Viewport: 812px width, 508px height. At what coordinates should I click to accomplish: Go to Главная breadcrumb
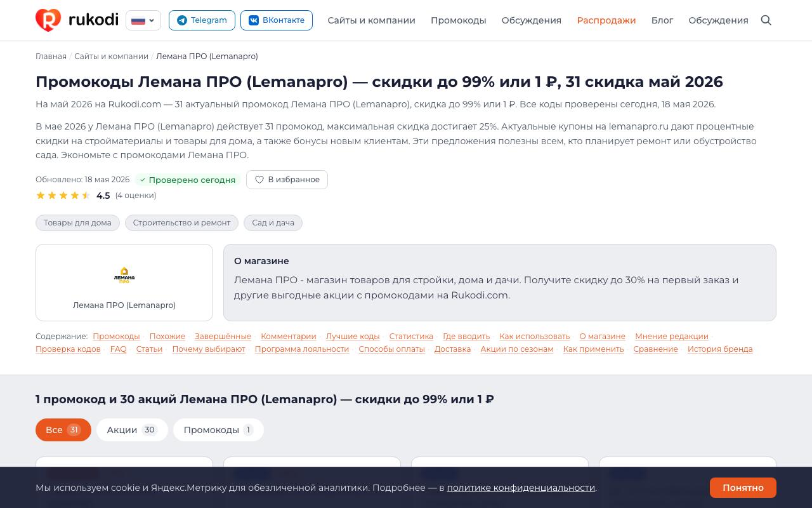(x=51, y=57)
